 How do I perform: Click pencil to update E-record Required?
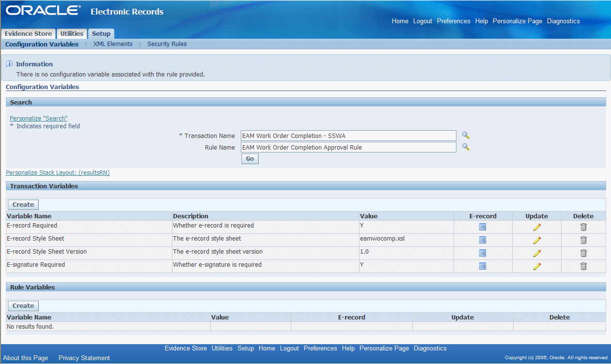pyautogui.click(x=537, y=227)
